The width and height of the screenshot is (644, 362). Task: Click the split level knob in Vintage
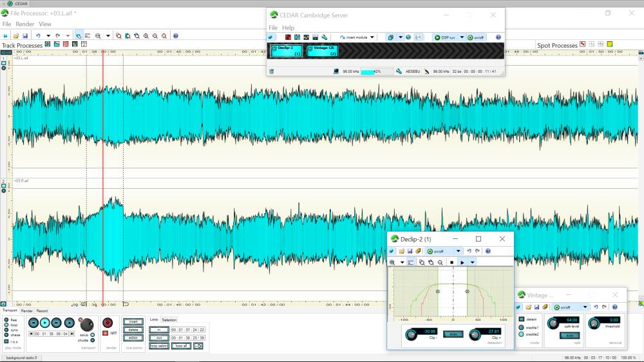click(x=553, y=323)
